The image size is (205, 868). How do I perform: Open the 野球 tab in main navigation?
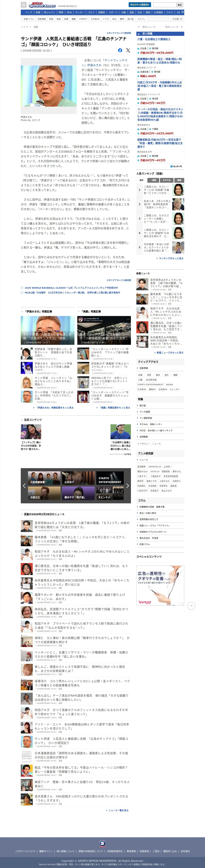click(x=61, y=12)
